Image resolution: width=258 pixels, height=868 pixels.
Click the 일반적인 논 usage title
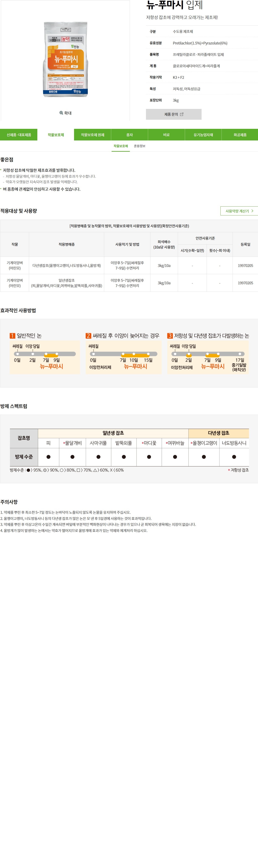[29, 336]
